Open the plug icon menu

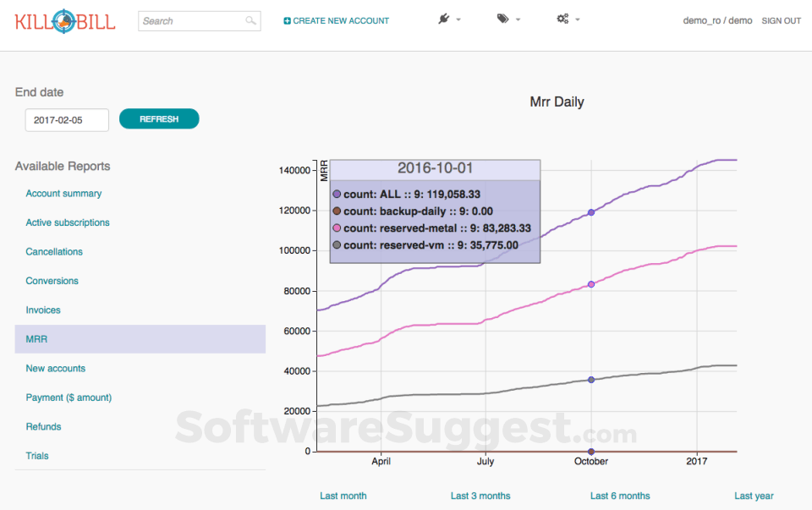444,19
